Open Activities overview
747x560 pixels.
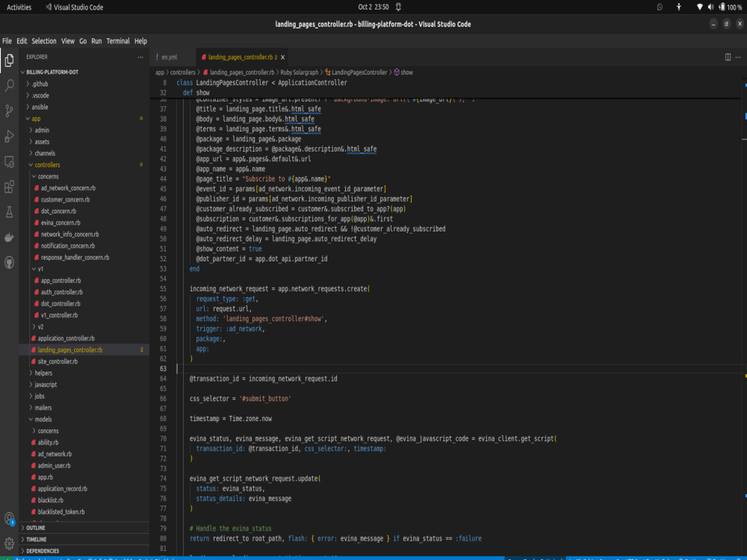point(19,7)
